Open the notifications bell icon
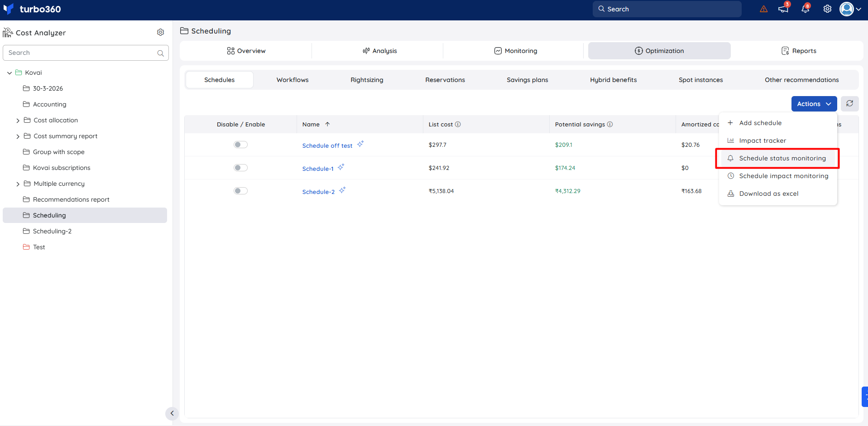This screenshot has height=426, width=868. pyautogui.click(x=806, y=9)
